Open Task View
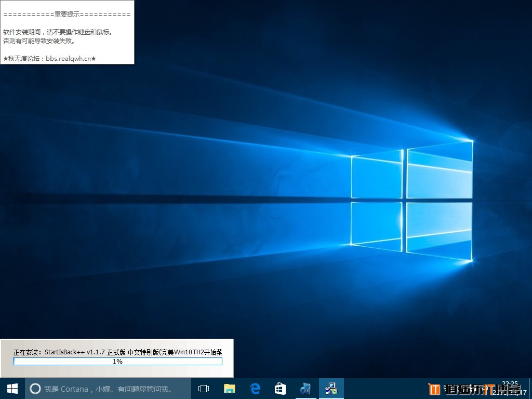The width and height of the screenshot is (532, 399). pos(204,389)
